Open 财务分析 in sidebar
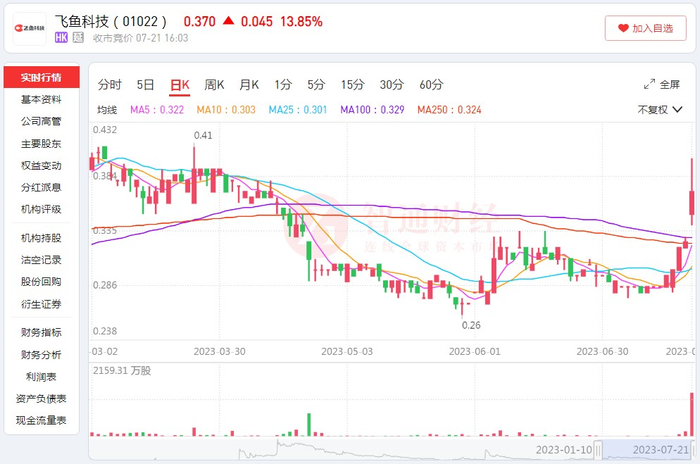 (41, 355)
